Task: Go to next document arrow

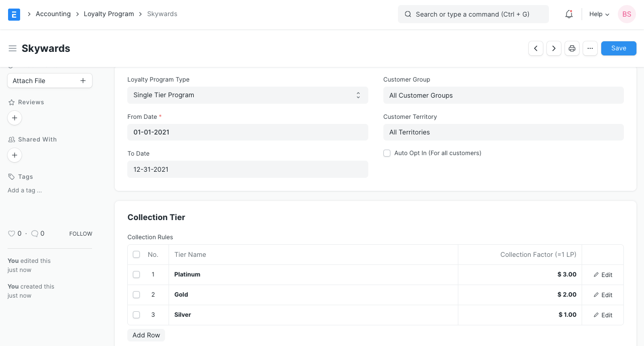Action: pyautogui.click(x=554, y=48)
